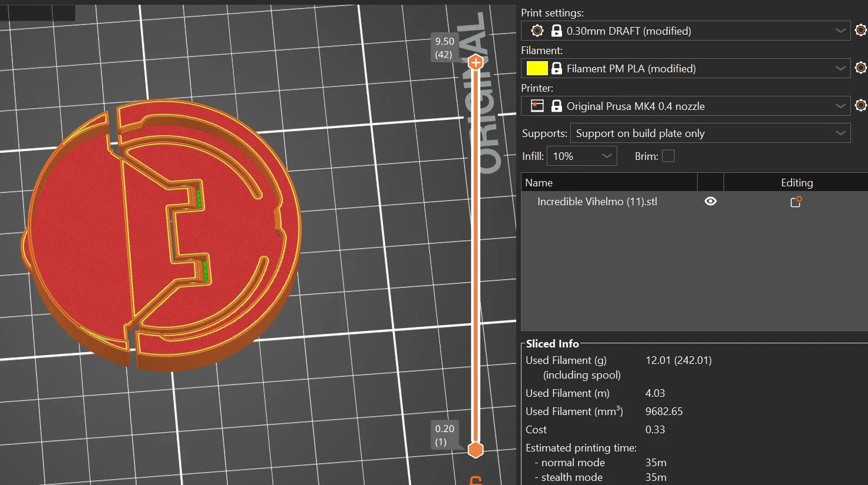Image resolution: width=868 pixels, height=485 pixels.
Task: Click the Name column header
Action: click(x=609, y=182)
